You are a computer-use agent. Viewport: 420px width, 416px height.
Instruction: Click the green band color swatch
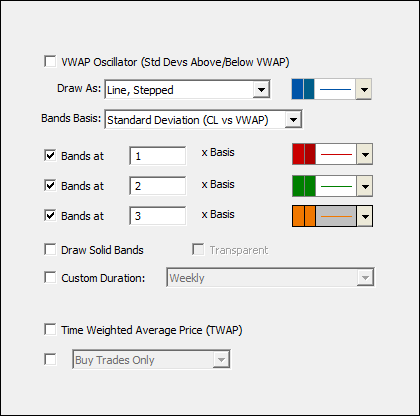(x=304, y=186)
